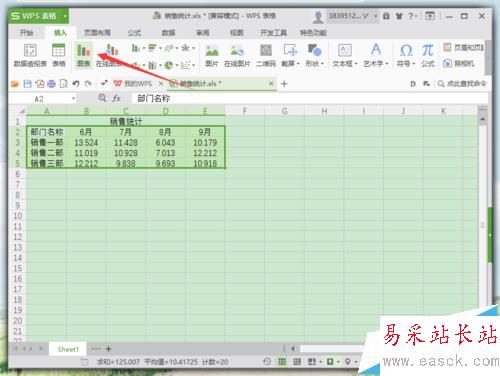Open the 页面布局 ribbon tab
Viewport: 500px width, 376px height.
click(x=97, y=33)
